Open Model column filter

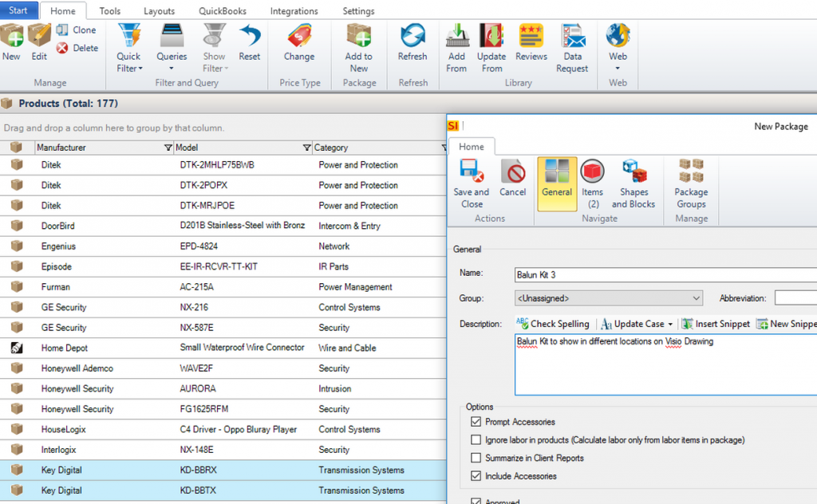point(307,148)
